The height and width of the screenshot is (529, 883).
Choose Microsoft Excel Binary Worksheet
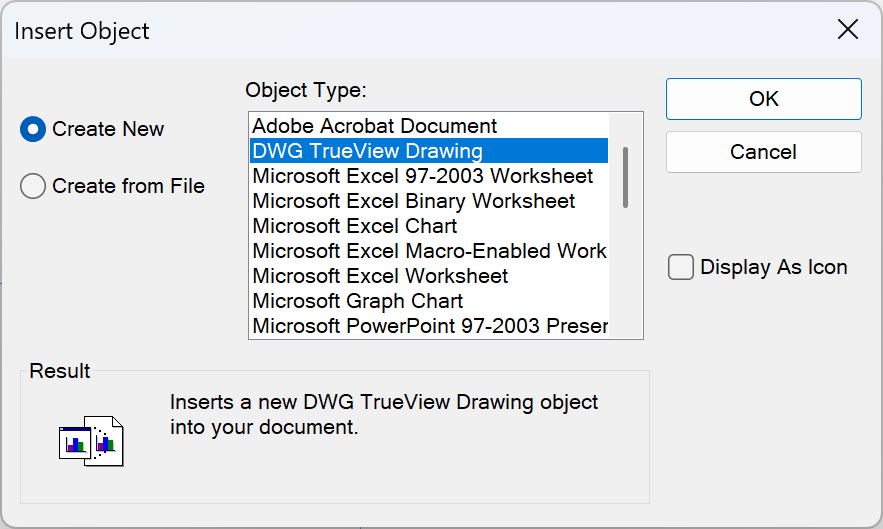[x=429, y=201]
